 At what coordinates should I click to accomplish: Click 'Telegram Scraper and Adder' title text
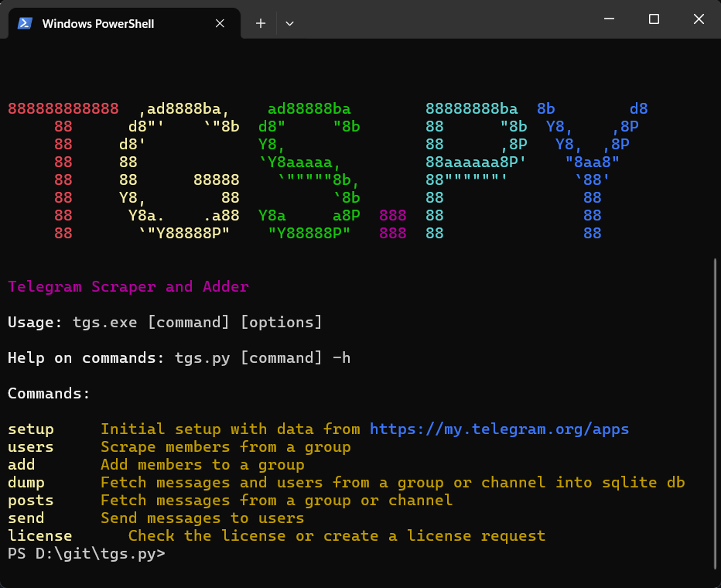point(128,287)
